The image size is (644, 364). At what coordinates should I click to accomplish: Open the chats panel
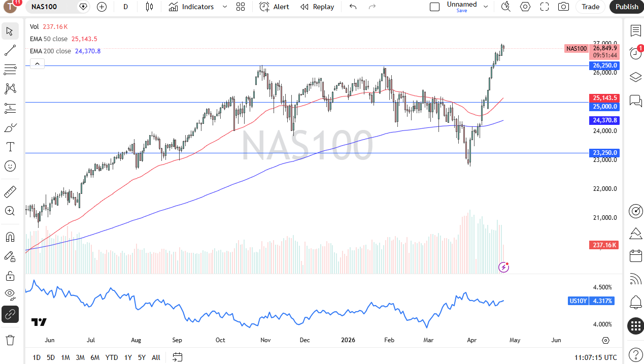635,100
